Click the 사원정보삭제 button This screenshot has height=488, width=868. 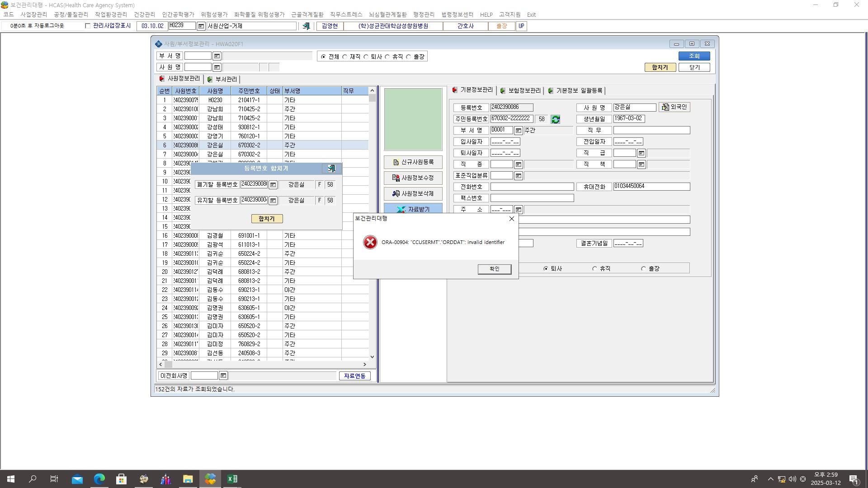413,194
